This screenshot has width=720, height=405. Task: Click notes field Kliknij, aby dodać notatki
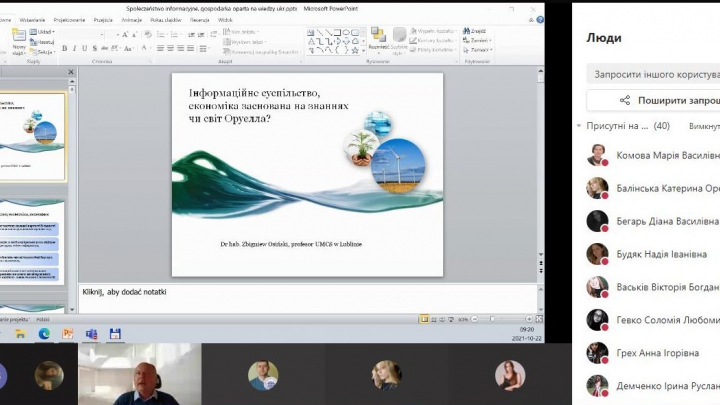click(308, 298)
